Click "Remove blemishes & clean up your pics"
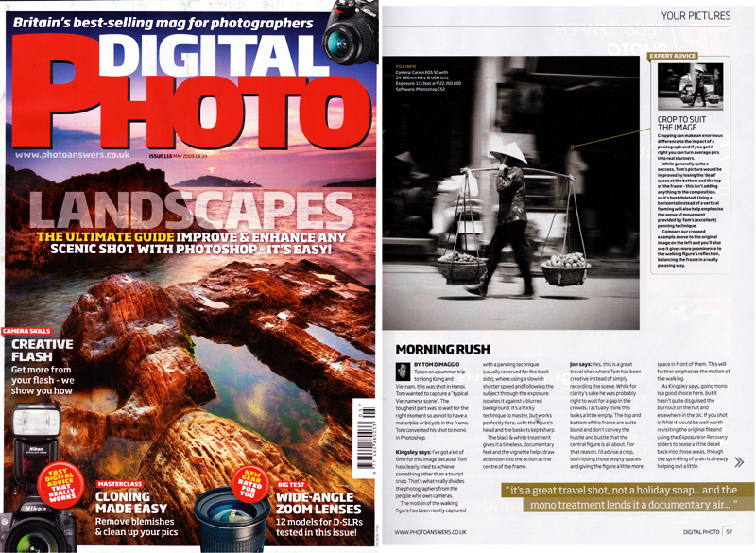 click(136, 527)
